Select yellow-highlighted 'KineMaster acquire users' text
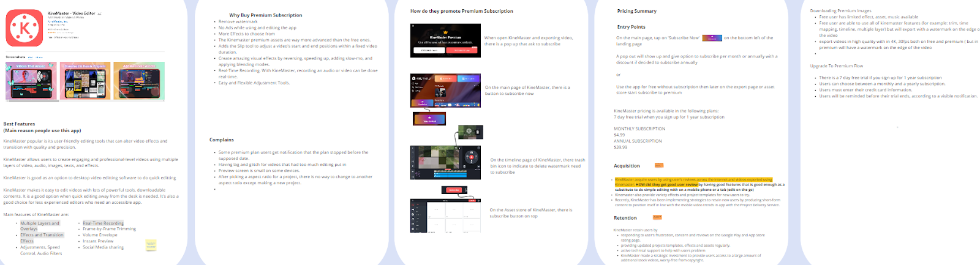 pos(693,182)
